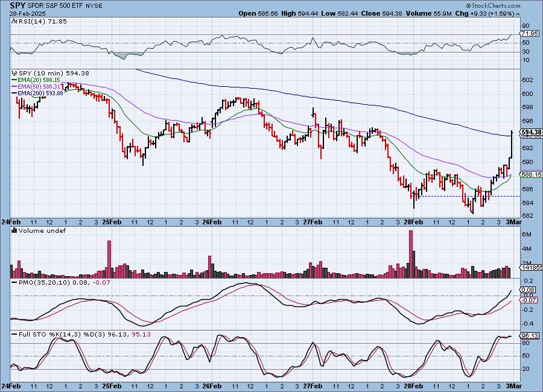Click the 90 label on RSI axis
Screen dimensions: 543x392
(526, 25)
